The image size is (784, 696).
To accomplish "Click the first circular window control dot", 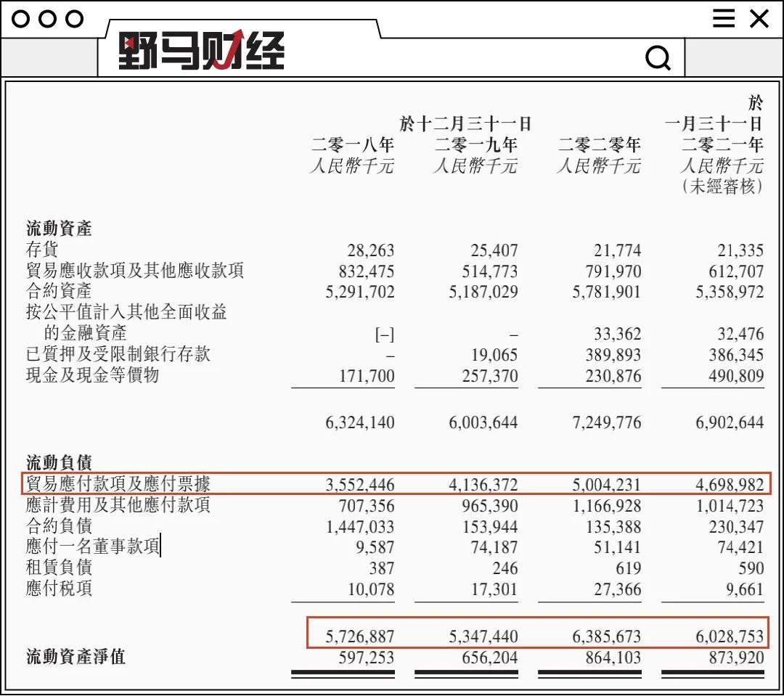I will click(20, 19).
